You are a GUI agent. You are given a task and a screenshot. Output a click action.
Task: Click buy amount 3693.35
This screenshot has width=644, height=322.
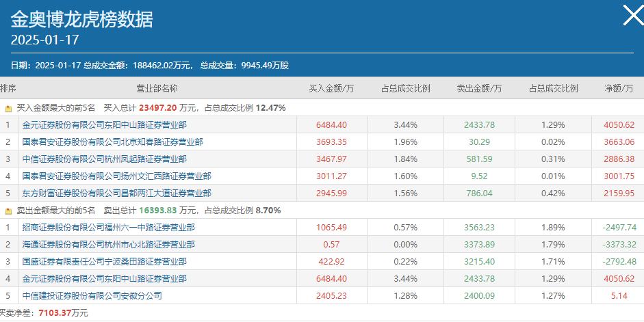331,142
